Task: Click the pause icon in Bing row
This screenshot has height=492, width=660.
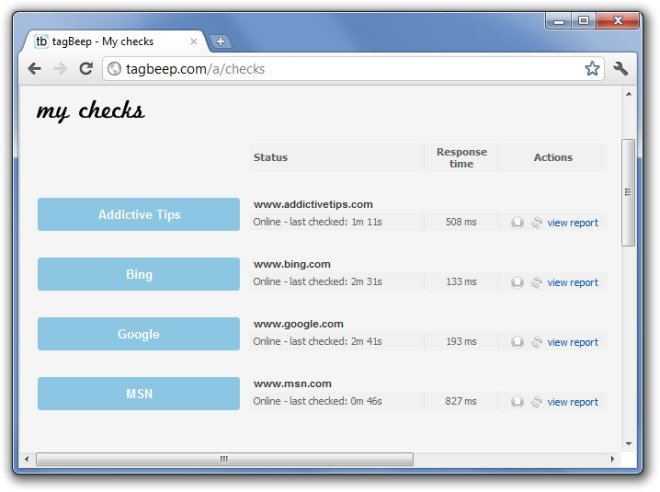Action: [x=517, y=282]
